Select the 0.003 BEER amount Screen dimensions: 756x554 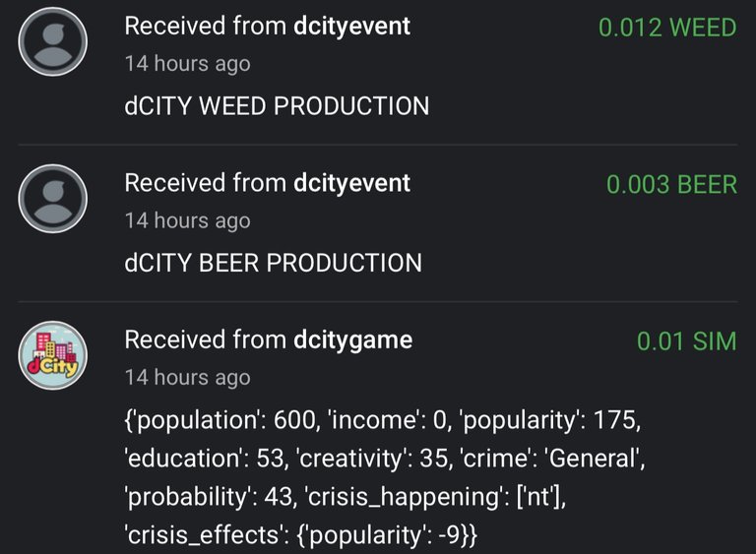pos(671,184)
